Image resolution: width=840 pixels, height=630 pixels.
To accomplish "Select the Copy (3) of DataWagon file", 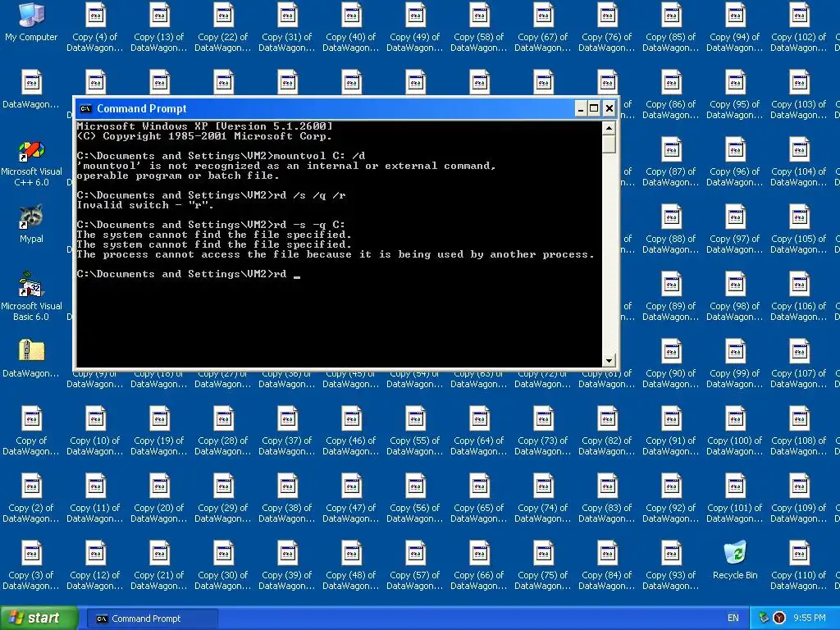I will pyautogui.click(x=31, y=564).
